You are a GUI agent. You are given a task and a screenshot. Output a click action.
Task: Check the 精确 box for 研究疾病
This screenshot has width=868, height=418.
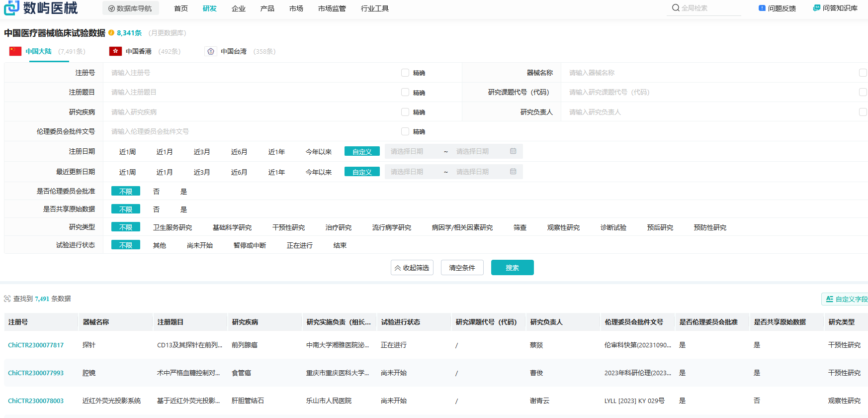(x=405, y=112)
